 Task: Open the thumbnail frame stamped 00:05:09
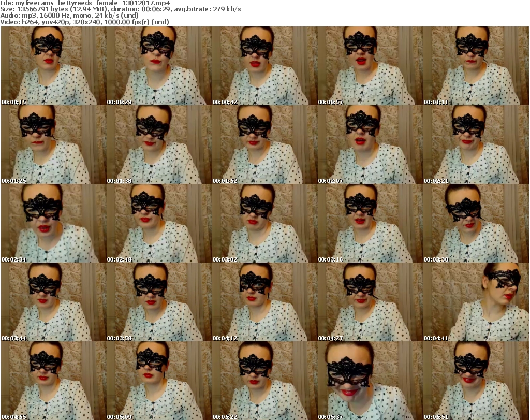click(159, 381)
